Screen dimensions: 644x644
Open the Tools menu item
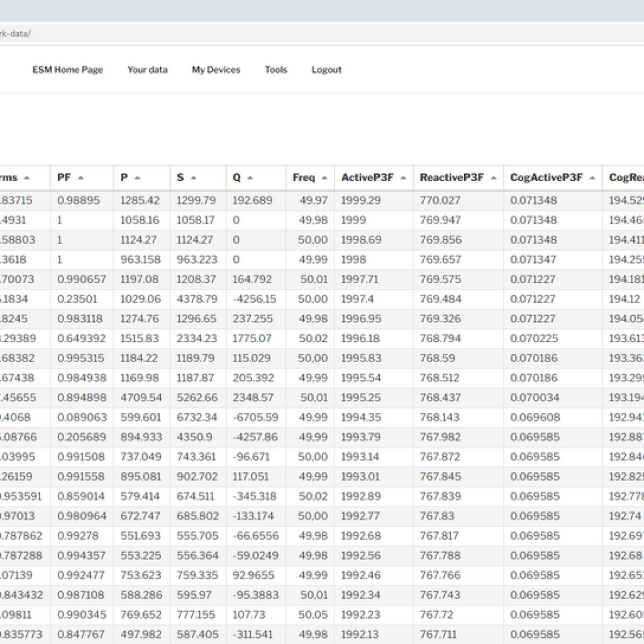[x=275, y=70]
